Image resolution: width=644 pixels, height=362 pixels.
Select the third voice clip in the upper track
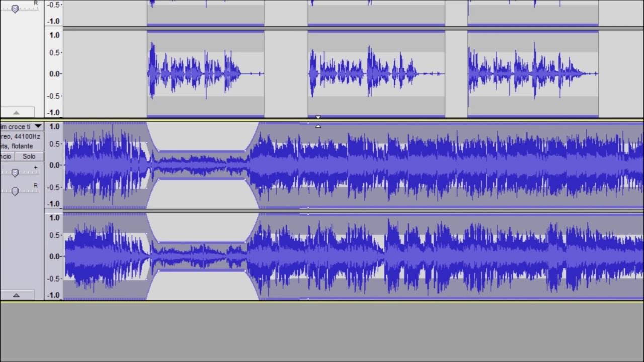pos(533,74)
